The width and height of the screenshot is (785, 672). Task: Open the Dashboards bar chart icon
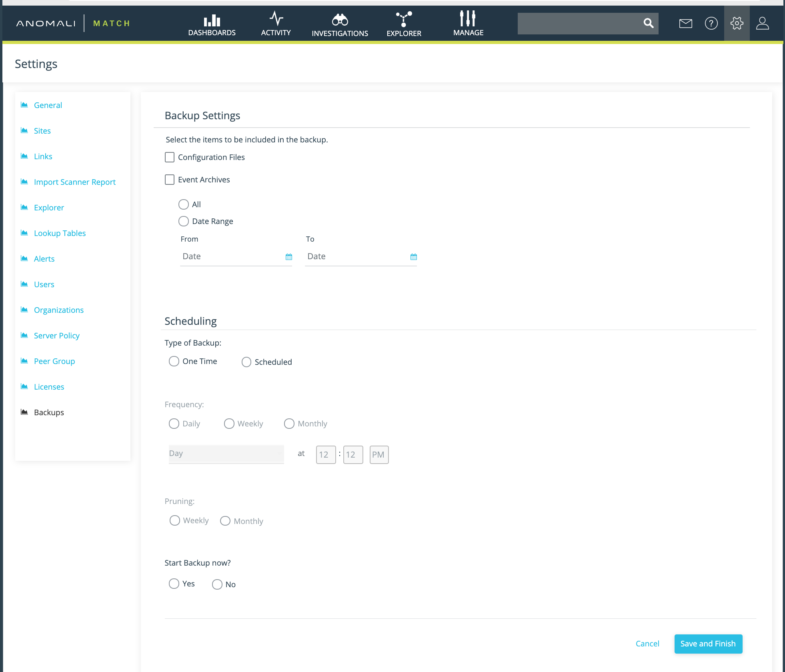click(x=212, y=20)
